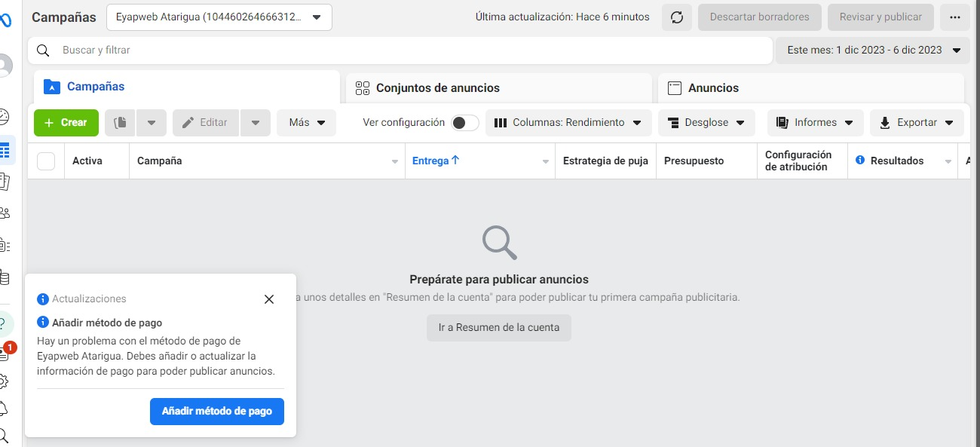The height and width of the screenshot is (447, 980).
Task: Click the Campaigns table icon in sidebar
Action: (x=5, y=151)
